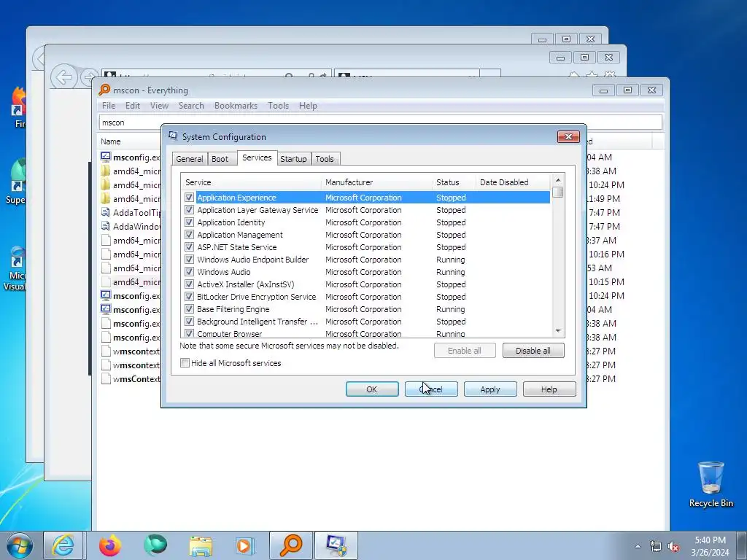Click the AddaToolTip file icon
This screenshot has width=747, height=560.
106,212
